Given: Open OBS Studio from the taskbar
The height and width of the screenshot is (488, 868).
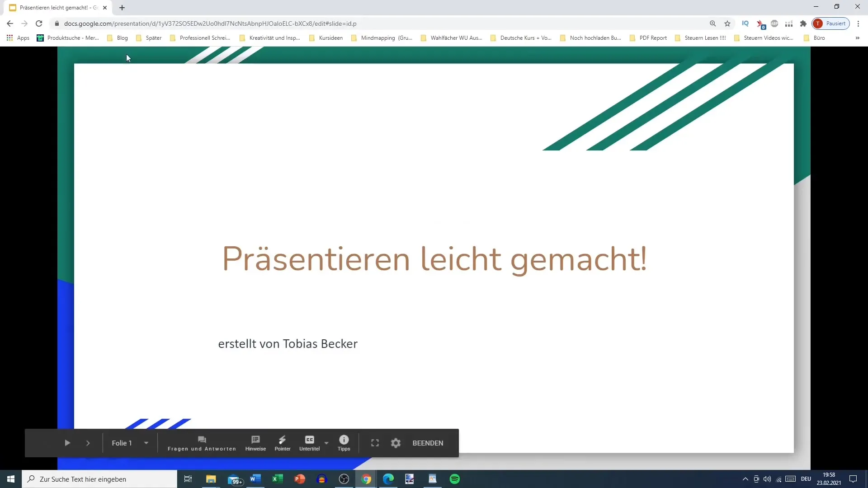Looking at the screenshot, I should point(344,479).
